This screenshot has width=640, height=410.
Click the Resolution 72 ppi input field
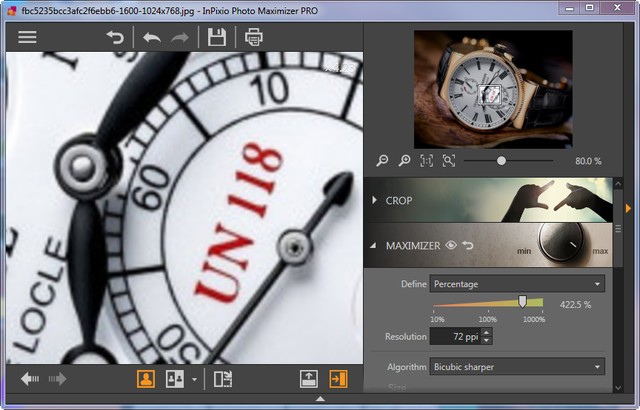click(x=455, y=337)
